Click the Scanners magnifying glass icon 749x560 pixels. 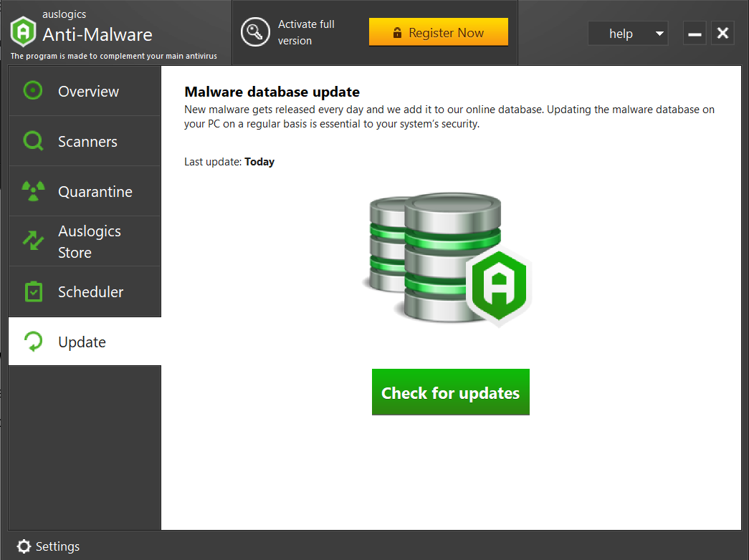coord(32,141)
